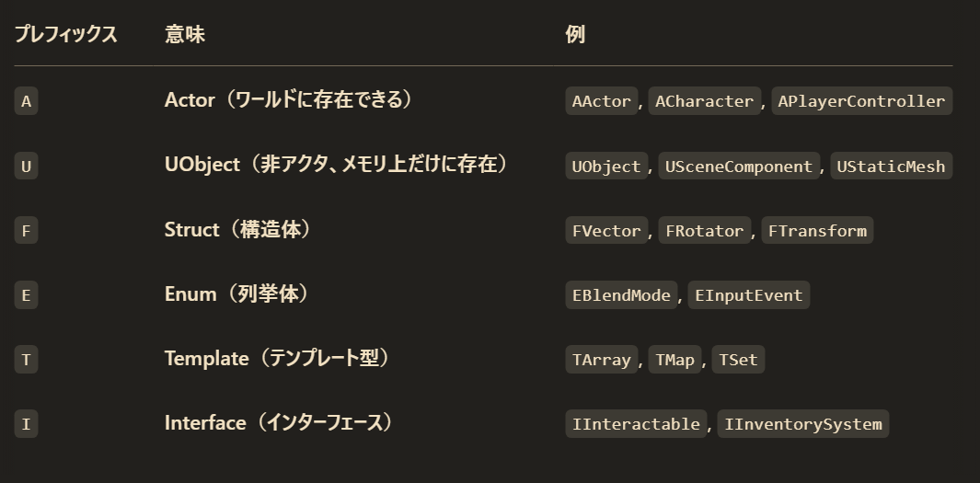This screenshot has width=980, height=483.
Task: Click the 意味 column header
Action: click(184, 34)
